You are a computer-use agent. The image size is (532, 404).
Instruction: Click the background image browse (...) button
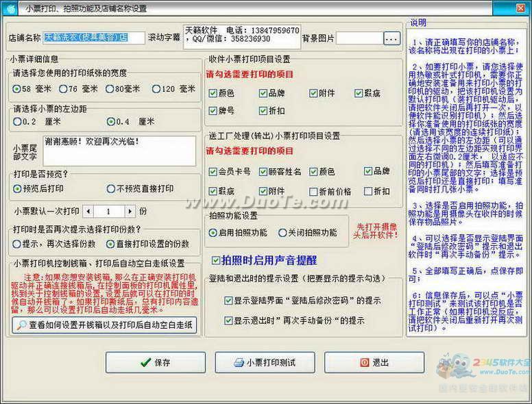click(x=391, y=39)
